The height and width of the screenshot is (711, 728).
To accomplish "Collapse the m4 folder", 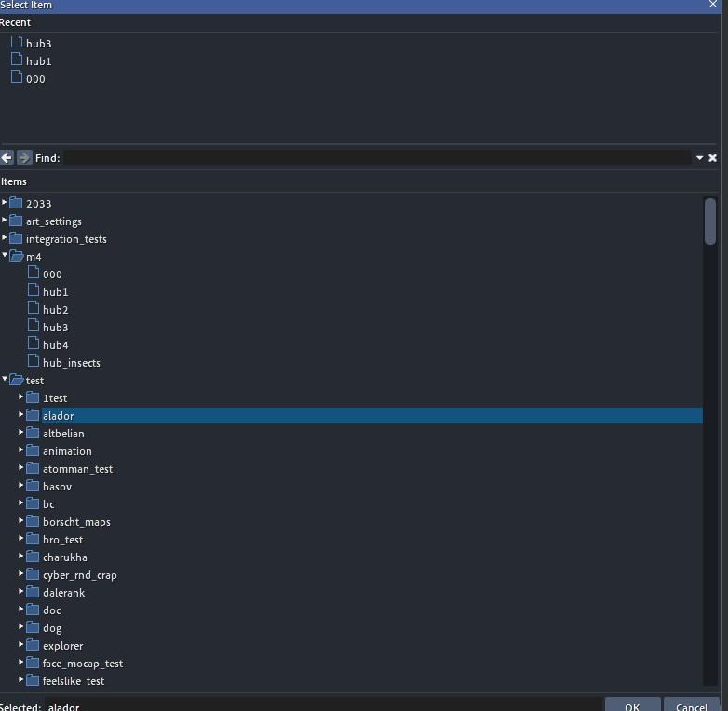I will [x=5, y=256].
